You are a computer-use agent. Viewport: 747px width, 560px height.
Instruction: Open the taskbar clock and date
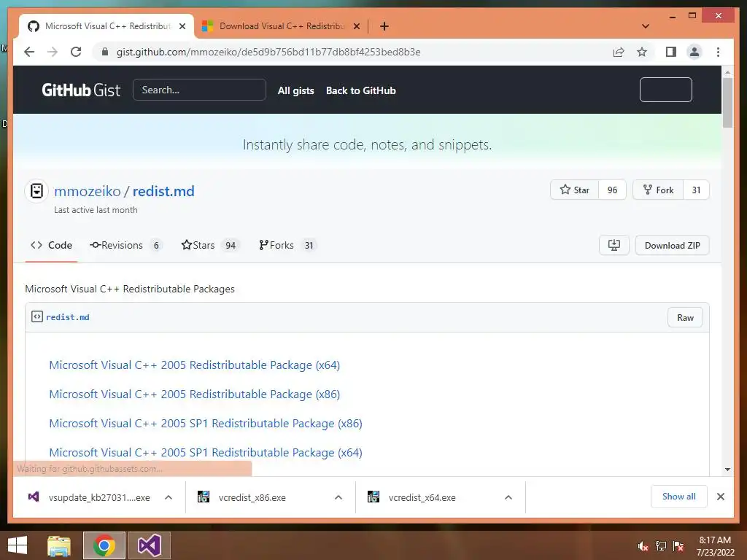point(715,546)
